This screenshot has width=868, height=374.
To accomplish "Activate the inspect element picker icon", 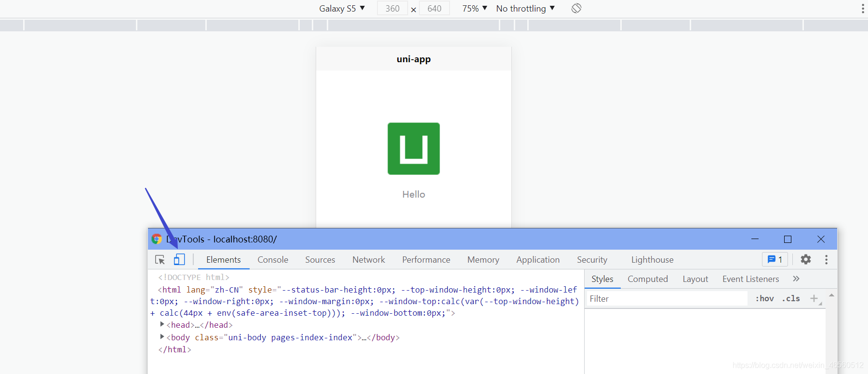I will tap(160, 260).
